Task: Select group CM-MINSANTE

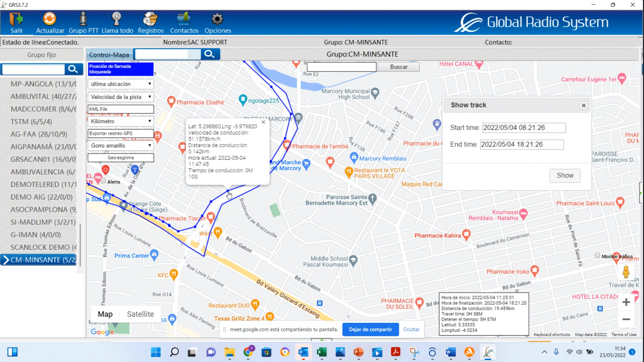Action: [39, 260]
